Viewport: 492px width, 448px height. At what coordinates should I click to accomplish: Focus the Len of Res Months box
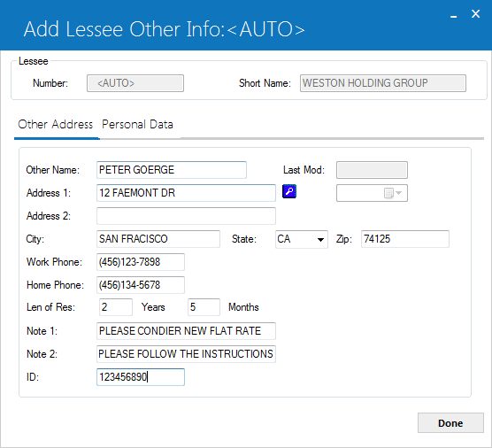pos(204,307)
